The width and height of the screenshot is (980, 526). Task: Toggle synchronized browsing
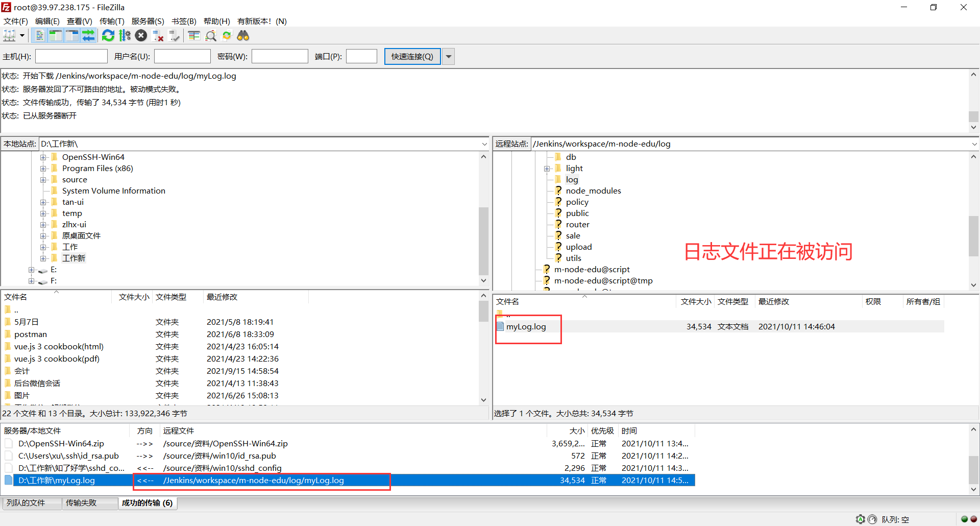click(227, 36)
